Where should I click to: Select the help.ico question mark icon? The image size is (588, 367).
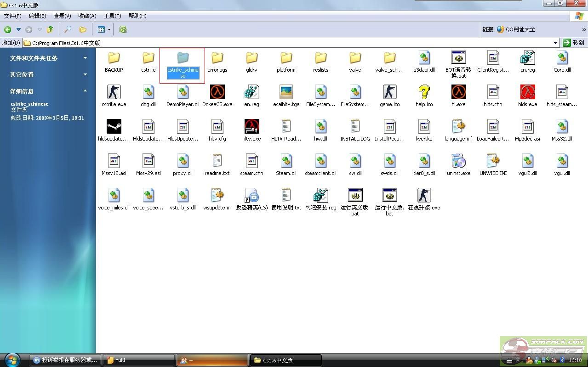tap(424, 92)
